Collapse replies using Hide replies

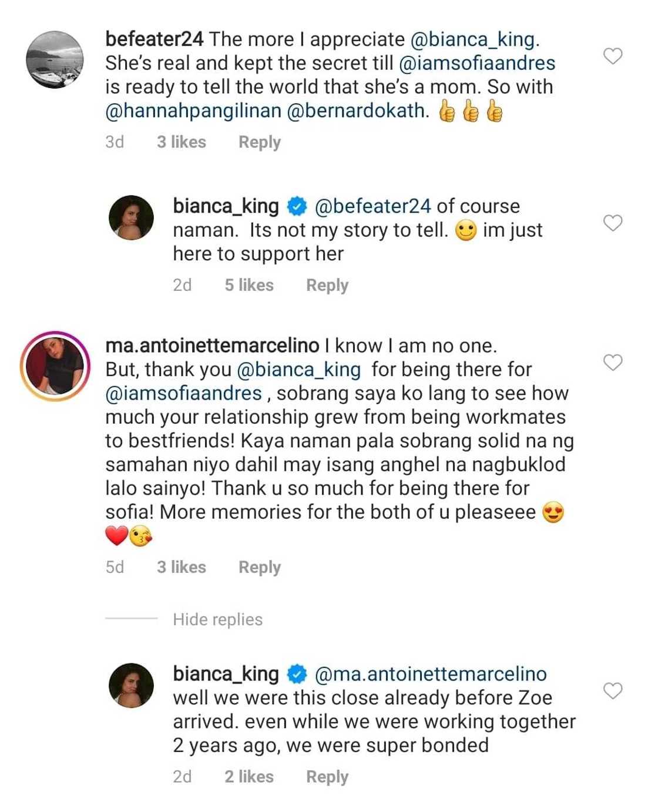(x=217, y=619)
